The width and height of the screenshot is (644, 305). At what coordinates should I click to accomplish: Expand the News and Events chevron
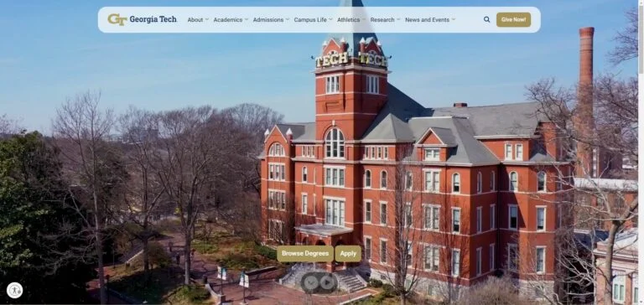point(453,19)
